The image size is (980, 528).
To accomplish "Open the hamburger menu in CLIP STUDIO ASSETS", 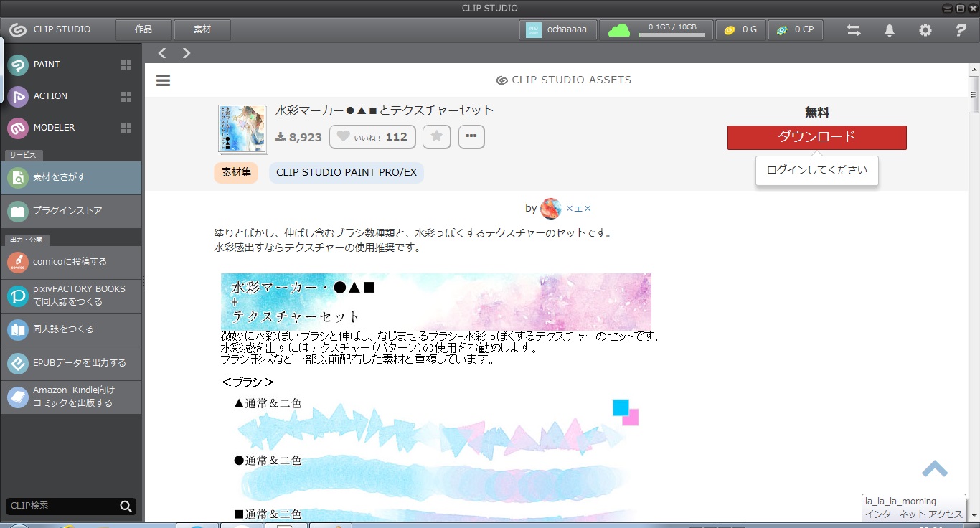I will 163,80.
